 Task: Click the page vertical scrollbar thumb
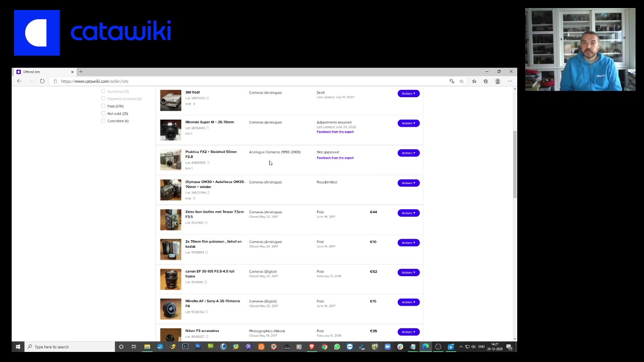[514, 163]
